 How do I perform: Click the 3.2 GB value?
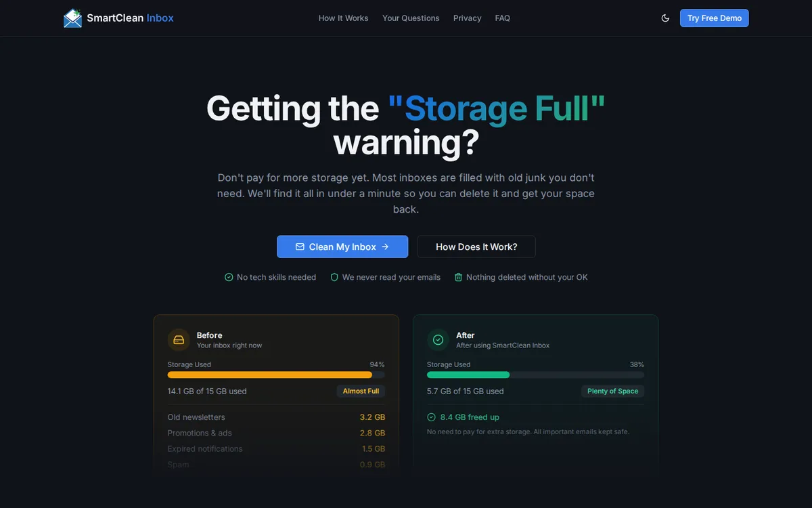click(x=372, y=417)
